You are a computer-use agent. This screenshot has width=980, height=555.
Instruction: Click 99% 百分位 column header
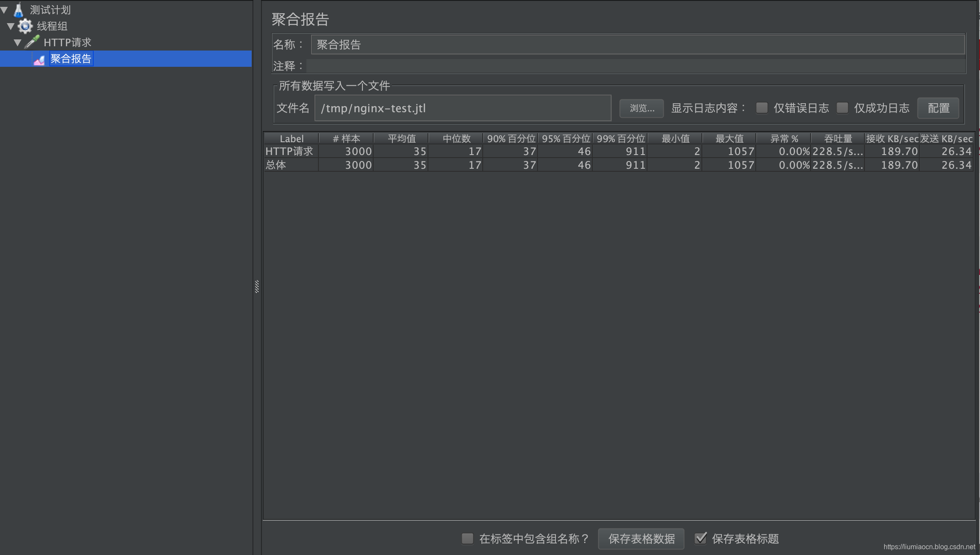coord(620,138)
